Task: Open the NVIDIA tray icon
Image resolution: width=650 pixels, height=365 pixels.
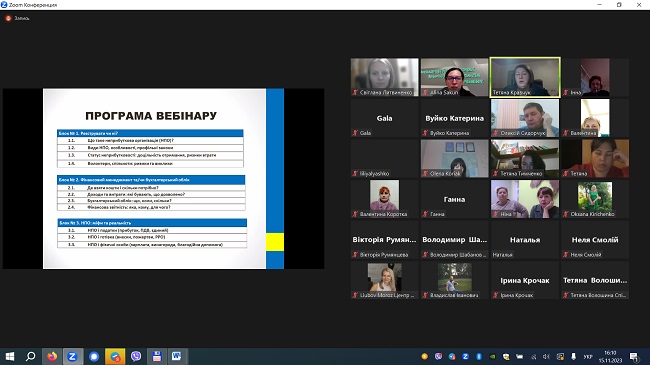Action: point(492,356)
